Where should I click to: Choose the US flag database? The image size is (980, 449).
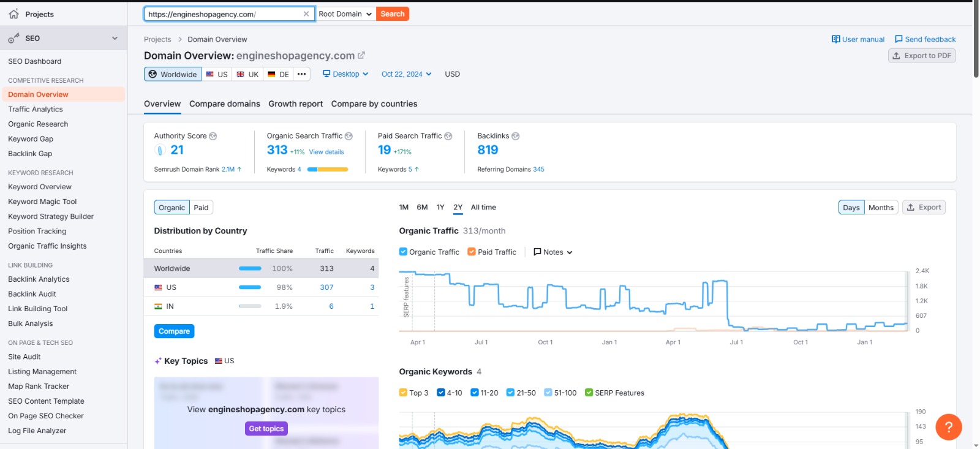click(217, 74)
